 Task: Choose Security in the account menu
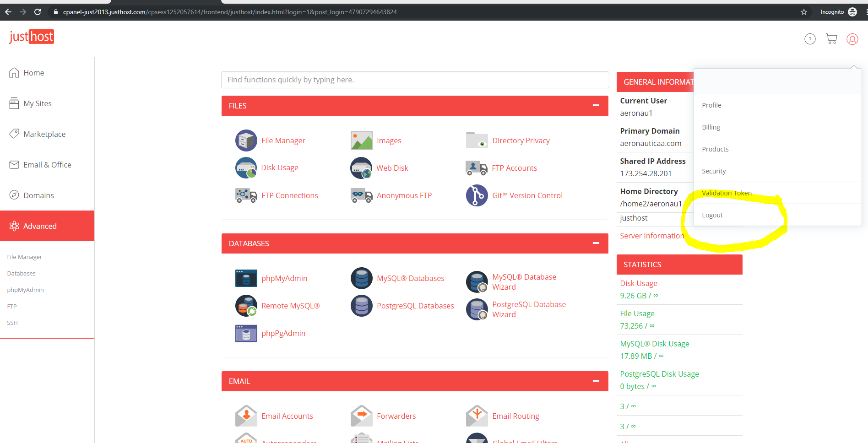click(714, 171)
